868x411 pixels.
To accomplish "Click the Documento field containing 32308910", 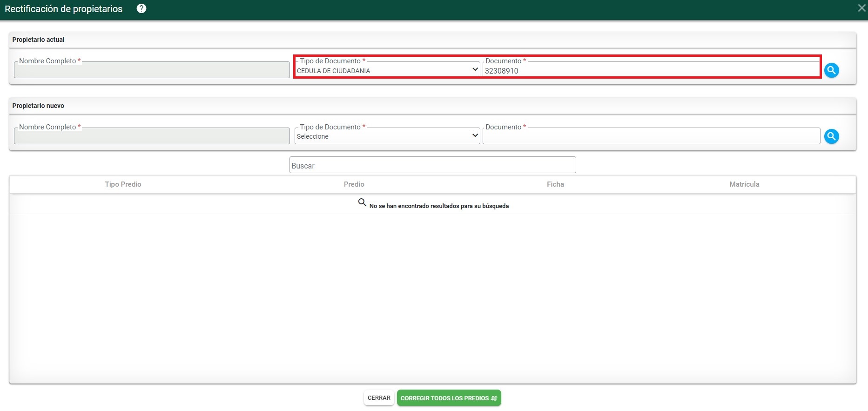I will [x=651, y=71].
